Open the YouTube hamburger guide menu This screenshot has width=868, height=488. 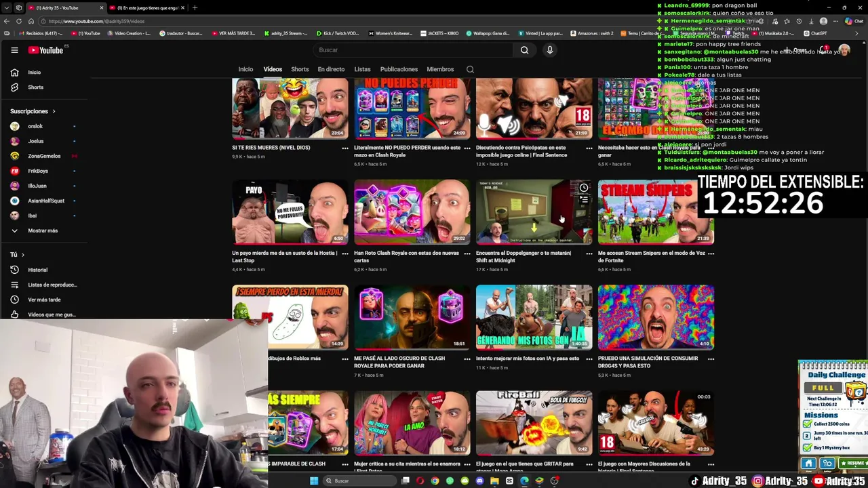click(x=14, y=49)
